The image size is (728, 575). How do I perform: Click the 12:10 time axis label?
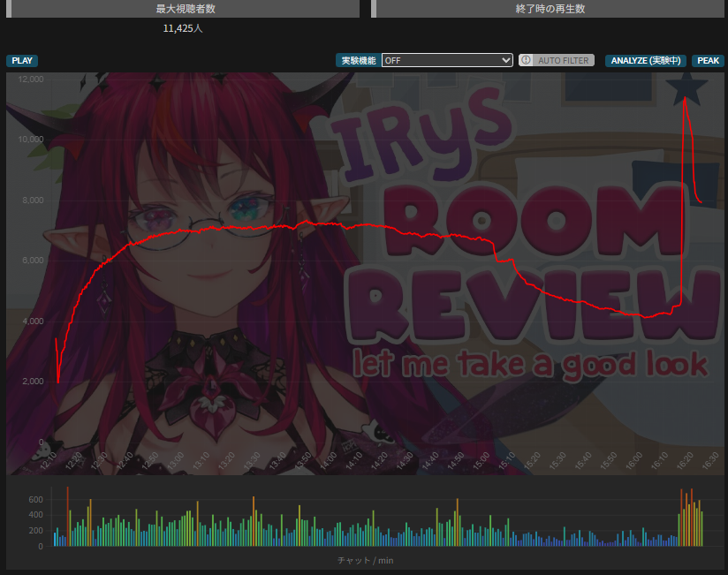[49, 461]
